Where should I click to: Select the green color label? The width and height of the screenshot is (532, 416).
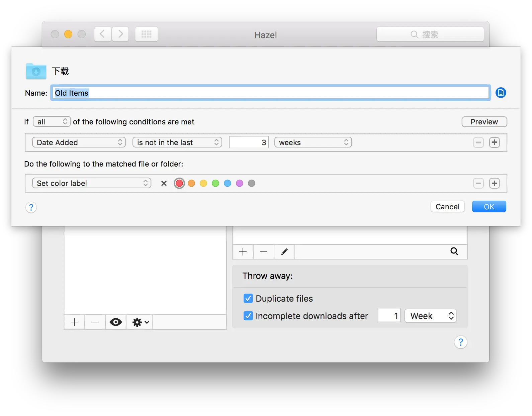click(x=215, y=183)
